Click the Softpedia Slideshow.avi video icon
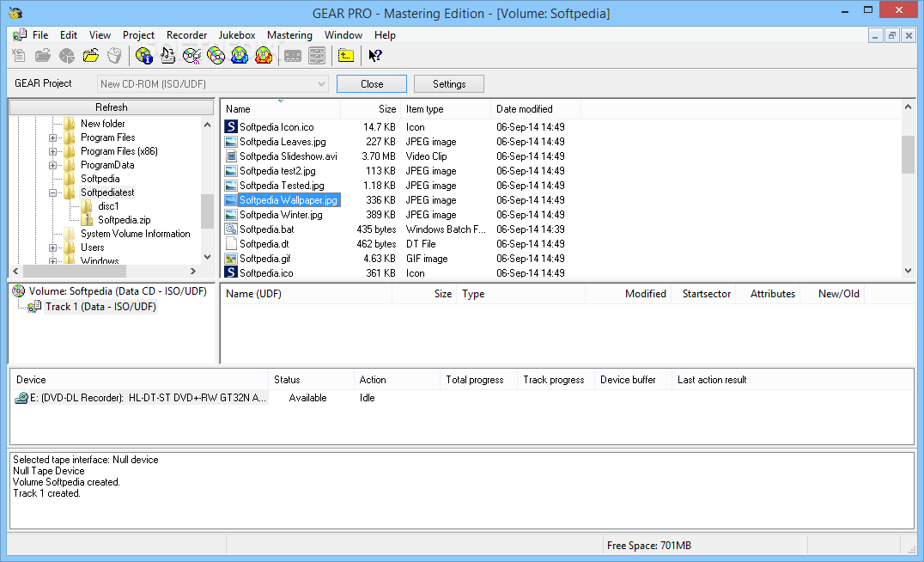Image resolution: width=924 pixels, height=562 pixels. [231, 156]
